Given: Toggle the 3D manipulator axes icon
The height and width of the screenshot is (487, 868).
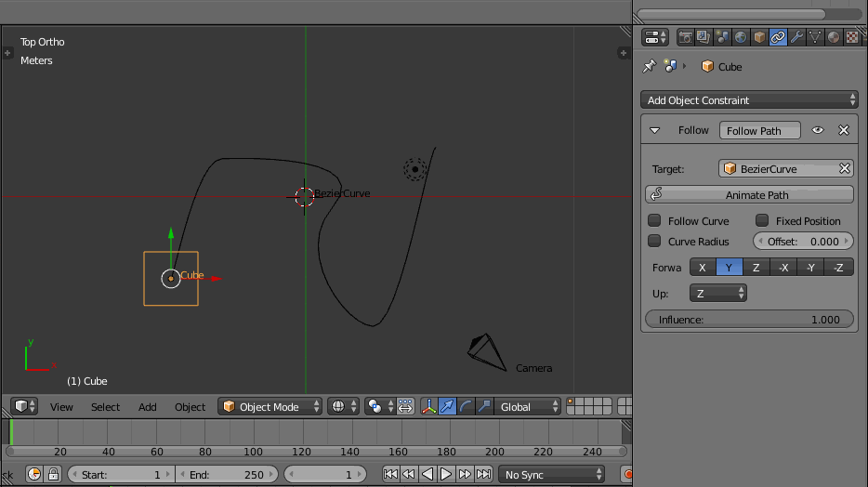Looking at the screenshot, I should (x=429, y=406).
